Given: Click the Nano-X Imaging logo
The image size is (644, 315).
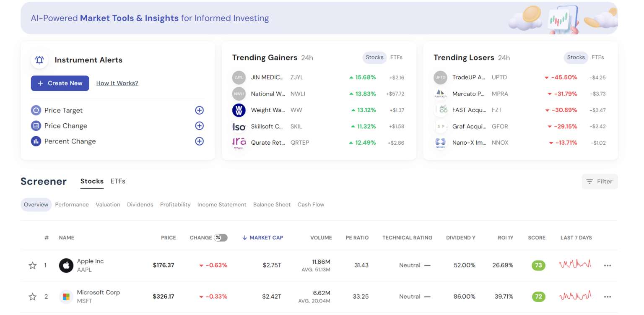Looking at the screenshot, I should coord(440,143).
